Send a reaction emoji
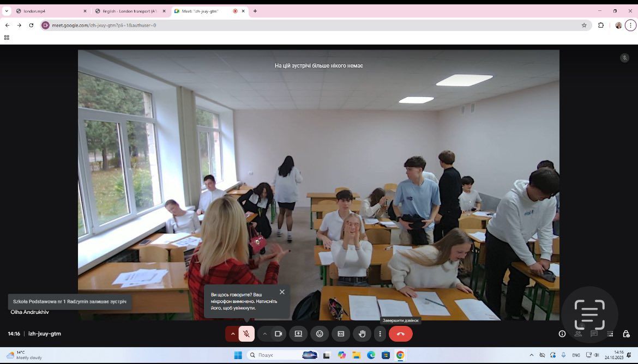The width and height of the screenshot is (638, 364). 320,333
